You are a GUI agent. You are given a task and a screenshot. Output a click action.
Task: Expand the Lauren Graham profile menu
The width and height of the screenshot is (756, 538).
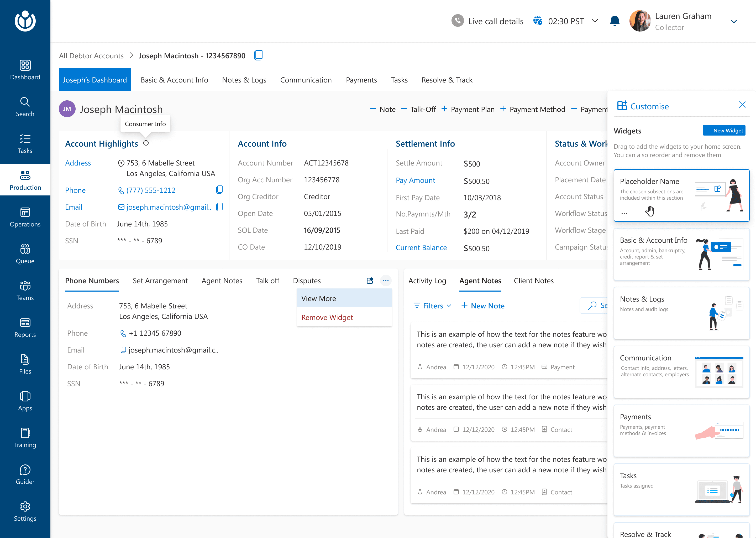tap(733, 22)
